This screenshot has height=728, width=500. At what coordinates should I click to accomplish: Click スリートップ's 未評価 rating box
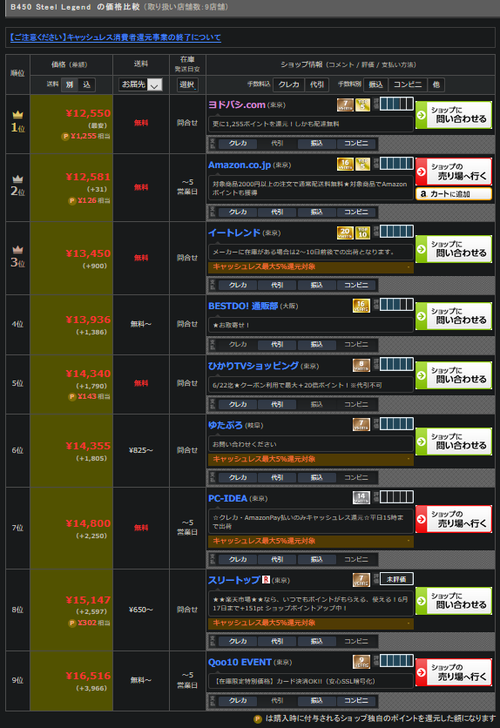pyautogui.click(x=396, y=578)
